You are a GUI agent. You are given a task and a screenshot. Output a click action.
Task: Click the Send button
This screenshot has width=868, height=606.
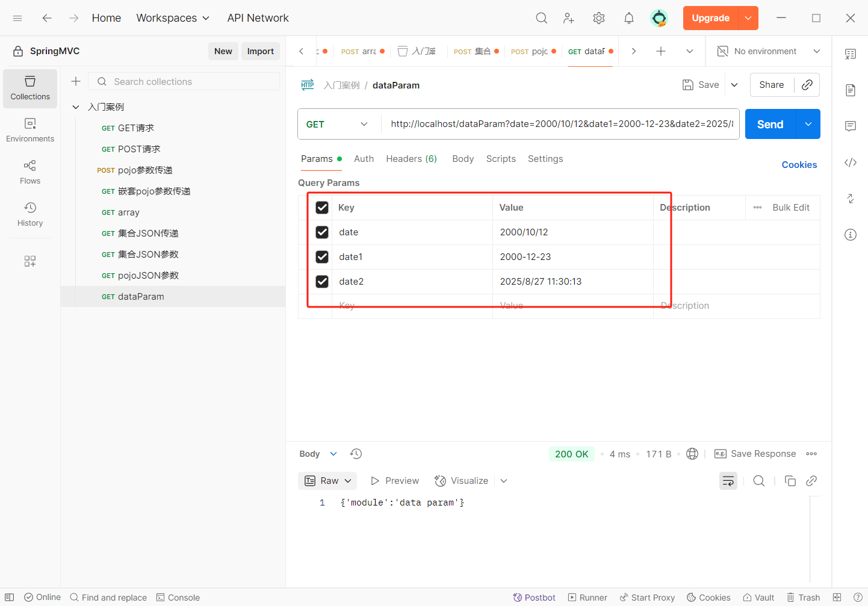770,124
